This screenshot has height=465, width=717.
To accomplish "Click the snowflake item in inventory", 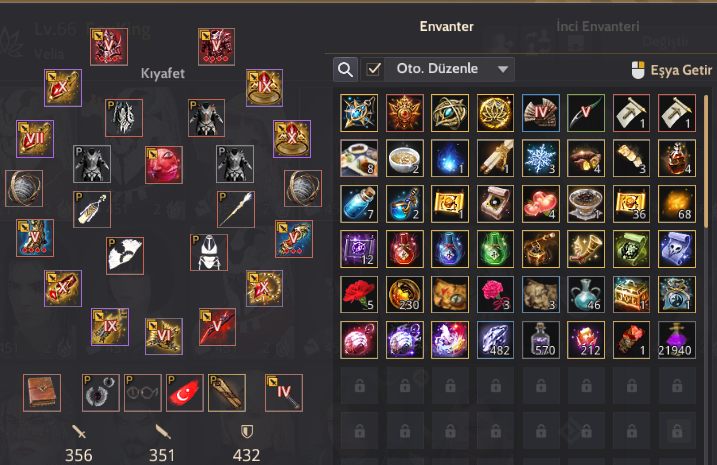I will 540,158.
